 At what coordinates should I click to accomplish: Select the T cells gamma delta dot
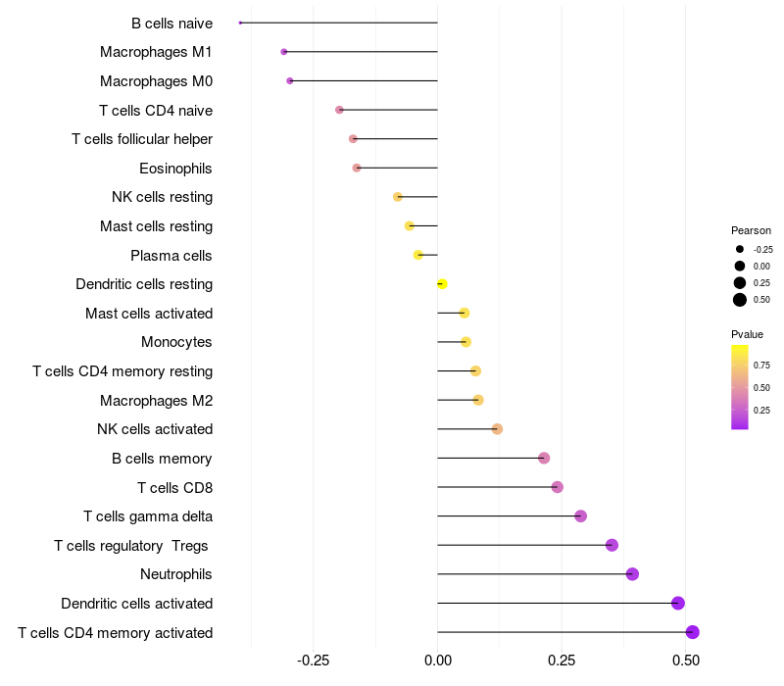pos(580,516)
